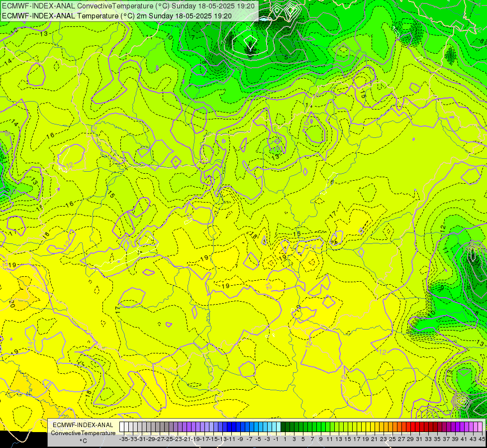Click the °C unit label in the legend

83,441
